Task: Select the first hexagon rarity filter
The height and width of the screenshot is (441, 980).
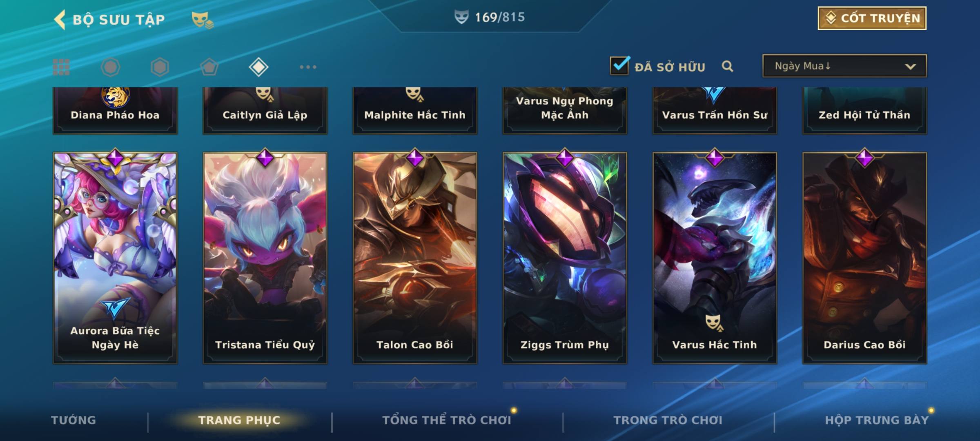Action: [110, 67]
